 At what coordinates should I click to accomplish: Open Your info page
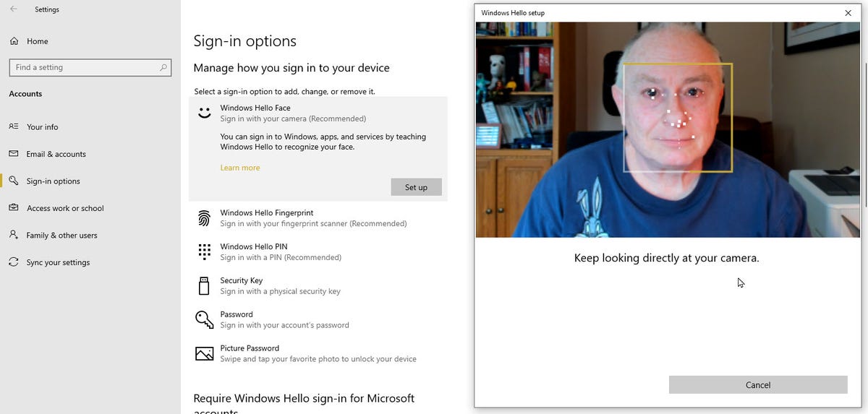pyautogui.click(x=43, y=126)
